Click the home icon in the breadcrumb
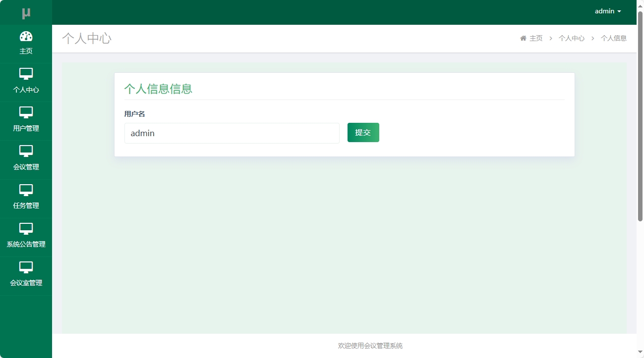The width and height of the screenshot is (644, 358). 523,38
